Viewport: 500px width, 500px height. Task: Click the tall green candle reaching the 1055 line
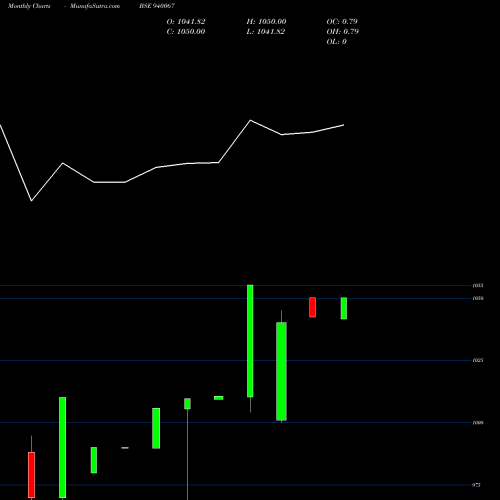[x=250, y=341]
